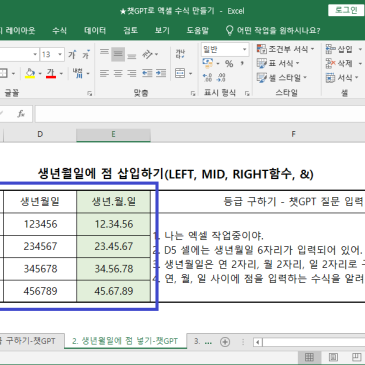Center text horizontally
The height and width of the screenshot is (365, 365).
point(118,73)
